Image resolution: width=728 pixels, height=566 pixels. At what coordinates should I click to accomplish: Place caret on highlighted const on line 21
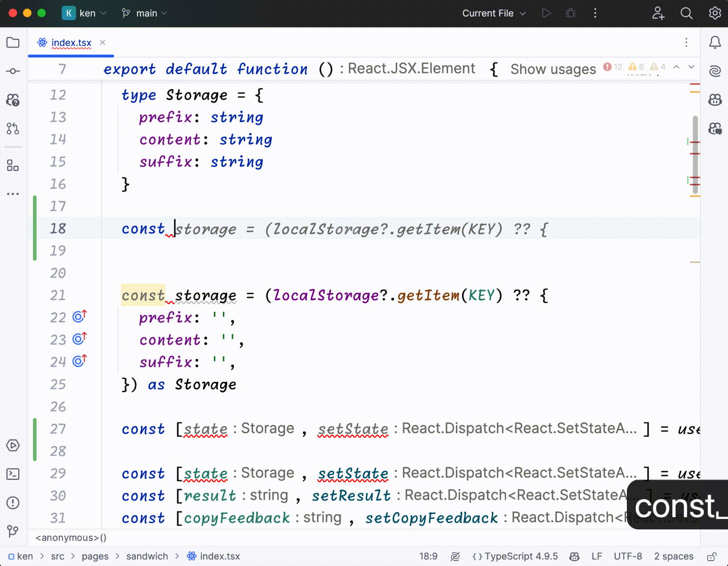pos(143,295)
